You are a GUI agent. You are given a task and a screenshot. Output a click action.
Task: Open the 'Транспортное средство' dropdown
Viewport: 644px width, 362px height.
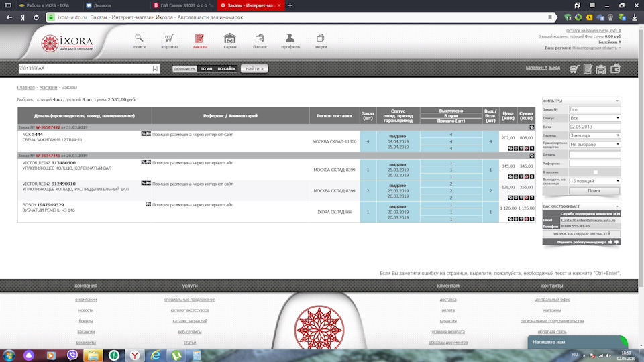point(594,145)
